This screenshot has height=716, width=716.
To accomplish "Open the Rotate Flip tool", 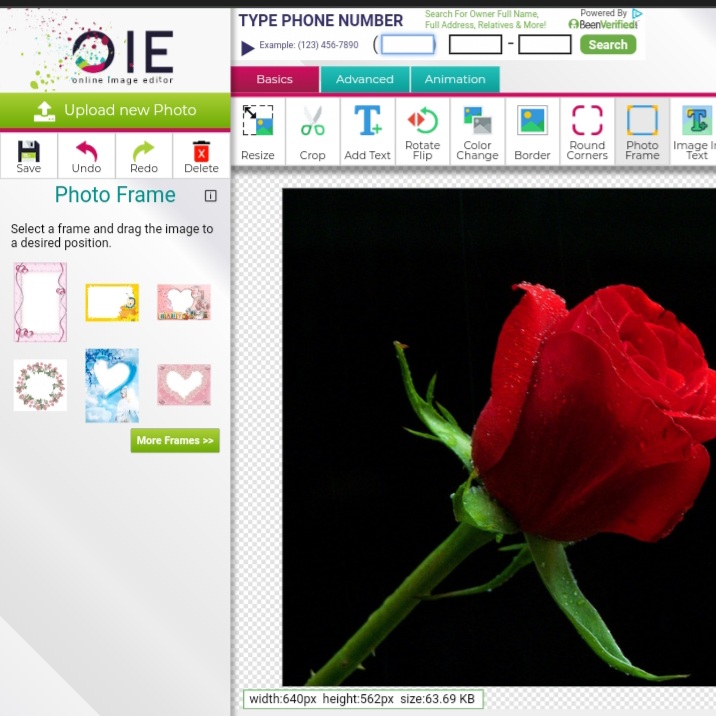I will point(423,132).
